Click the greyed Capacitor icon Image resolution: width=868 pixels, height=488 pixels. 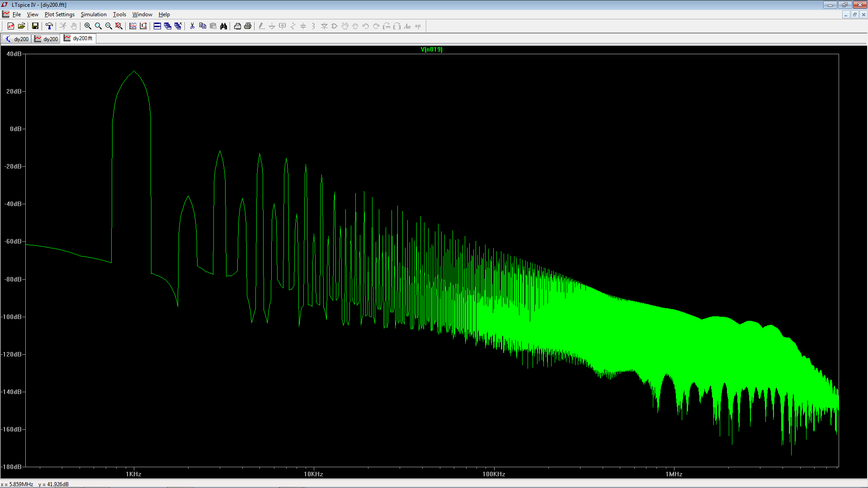tap(303, 26)
